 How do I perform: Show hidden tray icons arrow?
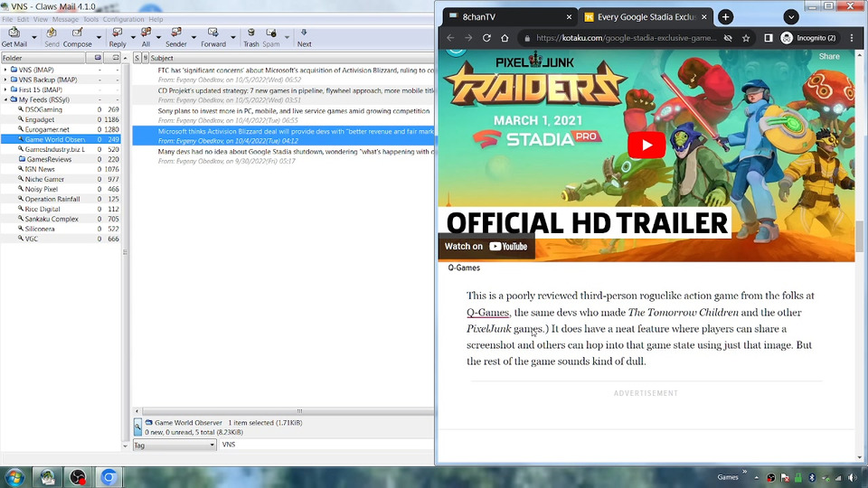tap(756, 477)
